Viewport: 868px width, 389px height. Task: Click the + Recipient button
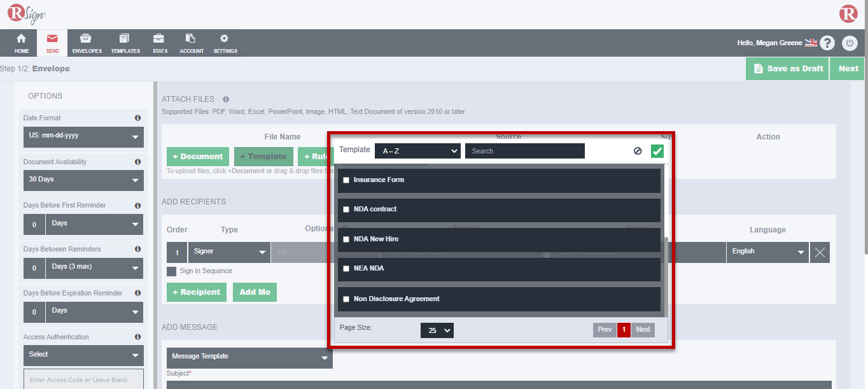click(197, 292)
